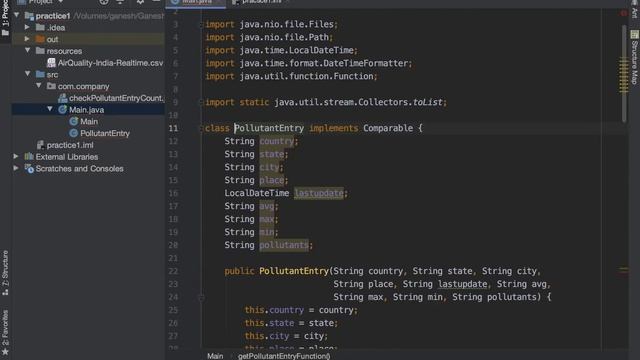Open the 1: Project tool window button
This screenshot has height=360, width=640.
[5, 18]
